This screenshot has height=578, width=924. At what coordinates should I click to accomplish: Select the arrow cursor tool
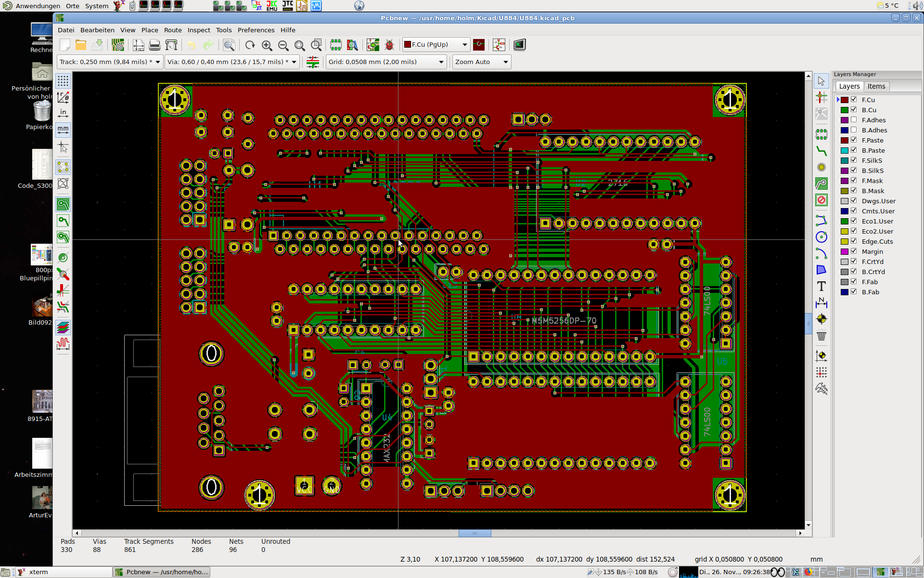pyautogui.click(x=821, y=81)
